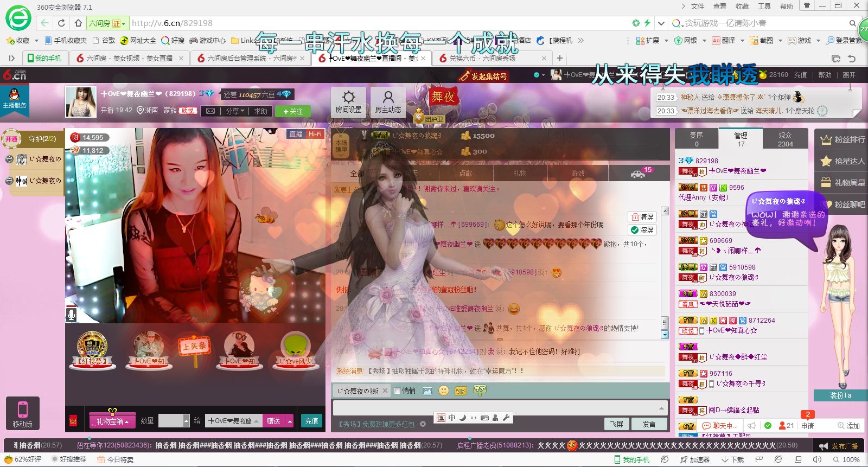Open the address bar history dropdown

(x=661, y=23)
